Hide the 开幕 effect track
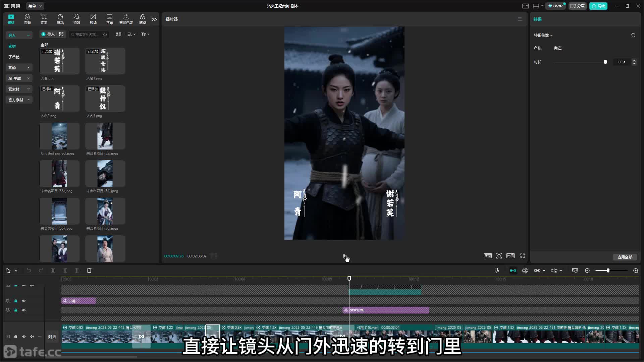This screenshot has width=644, height=362. pyautogui.click(x=24, y=301)
